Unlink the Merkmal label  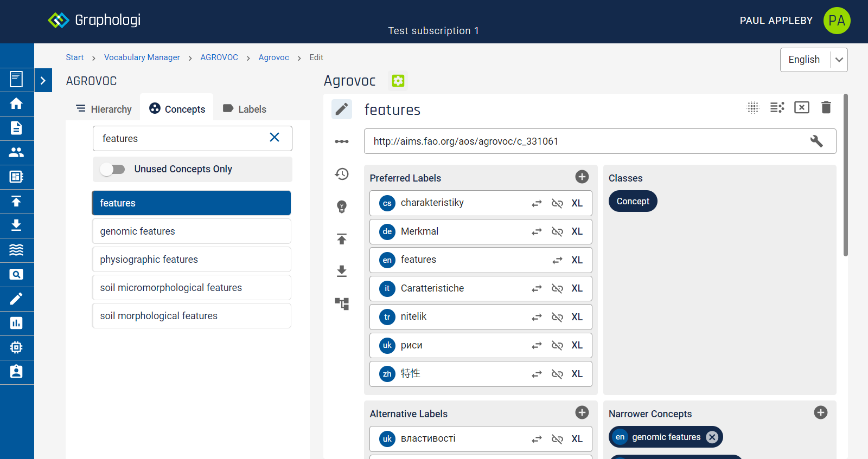pyautogui.click(x=557, y=231)
